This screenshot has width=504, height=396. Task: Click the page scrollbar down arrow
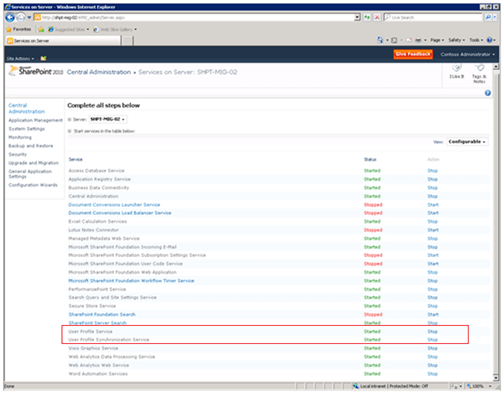coord(496,378)
